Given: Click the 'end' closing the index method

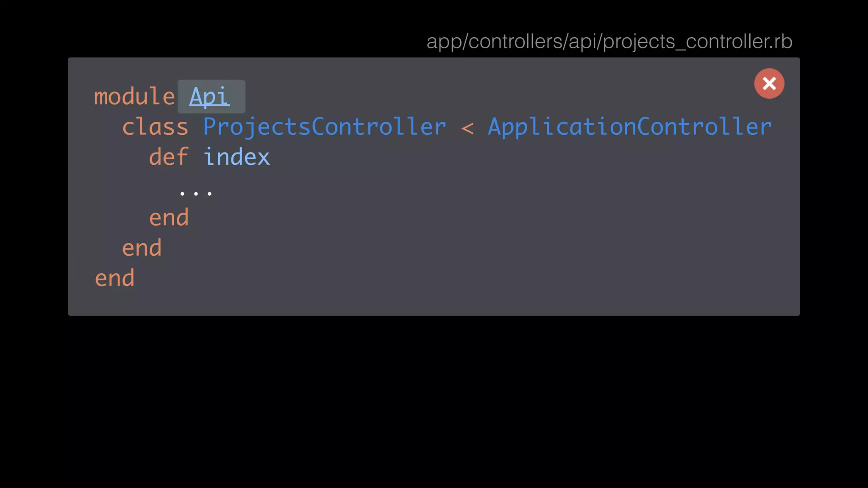Looking at the screenshot, I should point(169,218).
